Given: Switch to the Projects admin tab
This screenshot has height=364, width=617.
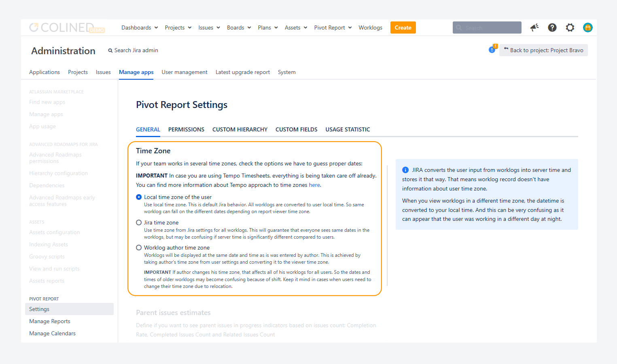Looking at the screenshot, I should click(x=78, y=72).
